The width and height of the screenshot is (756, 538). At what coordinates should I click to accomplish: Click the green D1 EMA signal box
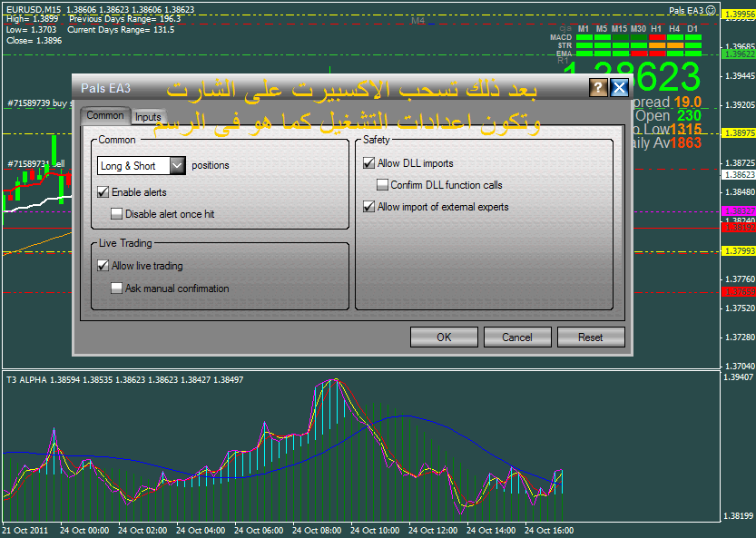pos(692,52)
